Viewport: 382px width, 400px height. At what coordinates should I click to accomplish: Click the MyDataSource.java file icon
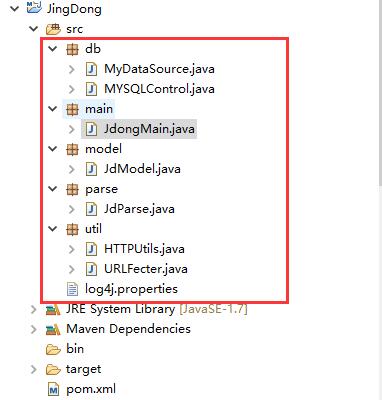coord(91,69)
